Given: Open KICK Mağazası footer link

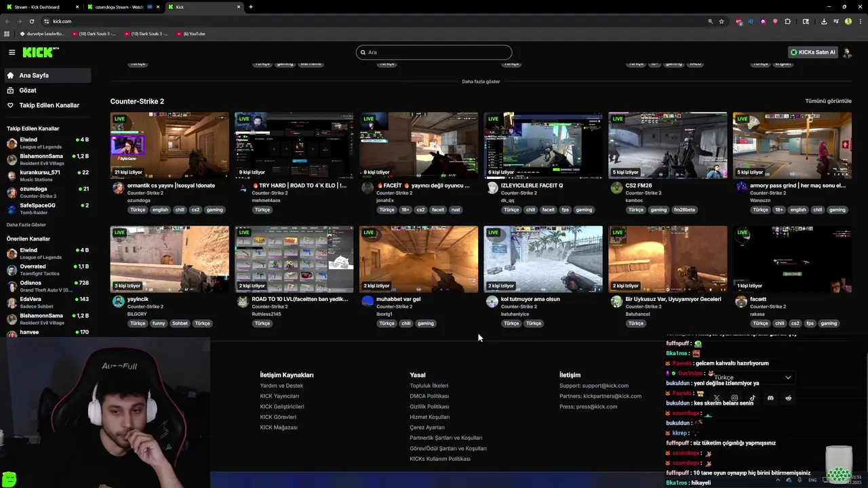Looking at the screenshot, I should coord(279,428).
